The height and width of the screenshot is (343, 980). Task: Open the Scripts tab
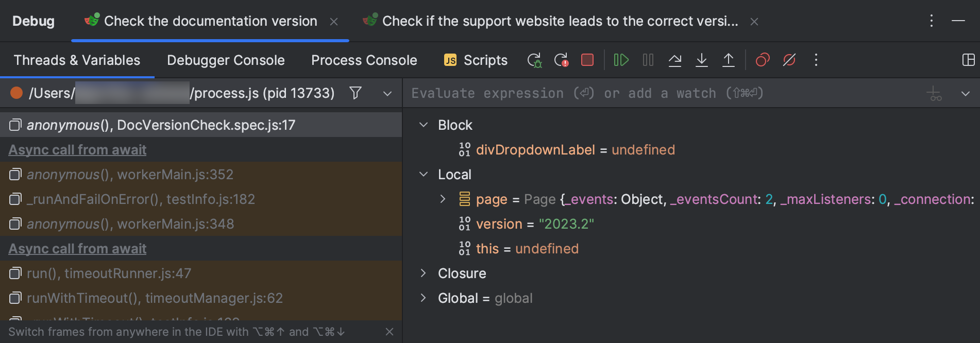476,60
